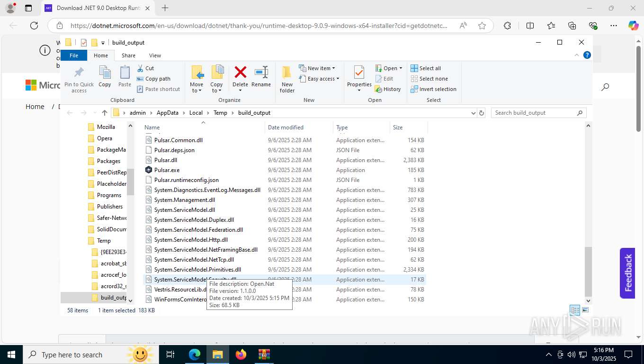Viewport: 644px width, 364px height.
Task: Open Edge Copilot icon
Action: pos(633,26)
